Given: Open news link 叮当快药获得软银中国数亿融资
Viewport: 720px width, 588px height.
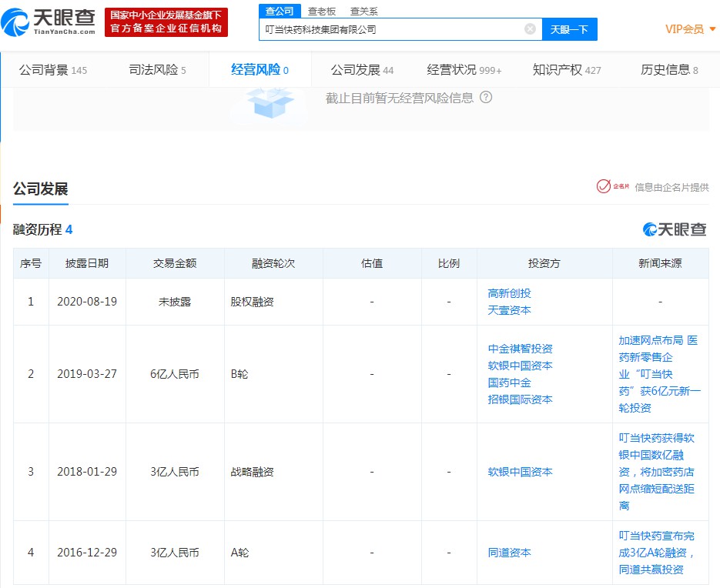Looking at the screenshot, I should coord(657,472).
